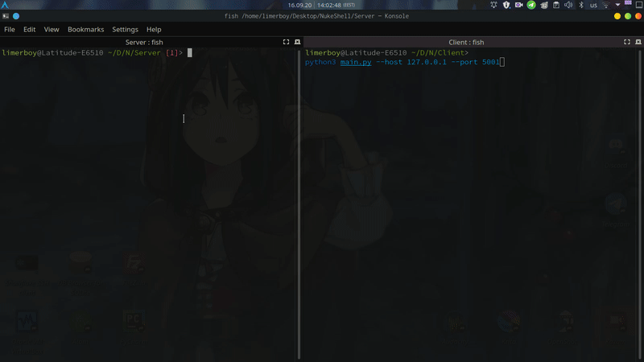Click the python3 command text

click(x=320, y=62)
